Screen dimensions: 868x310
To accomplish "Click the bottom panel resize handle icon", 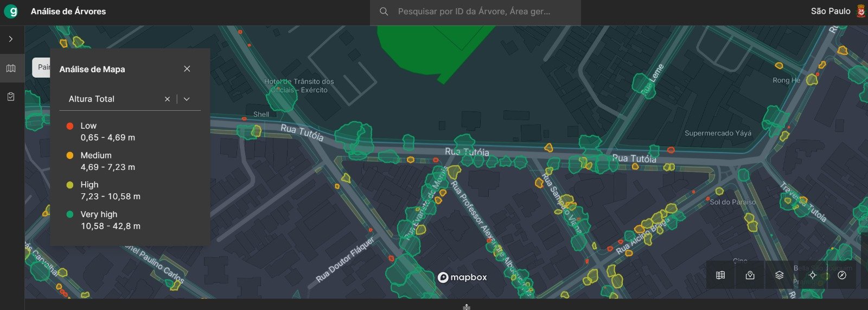I will tap(467, 307).
